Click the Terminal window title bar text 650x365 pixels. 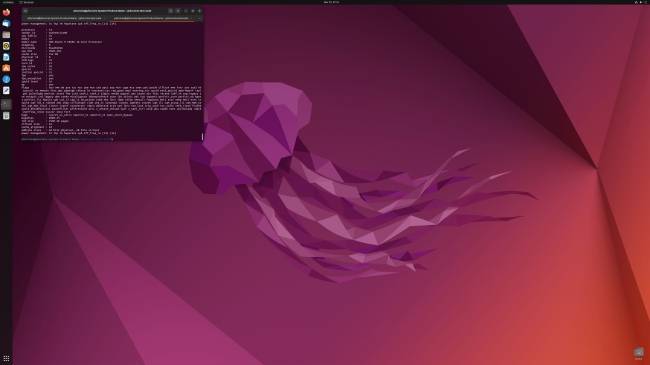tap(112, 11)
